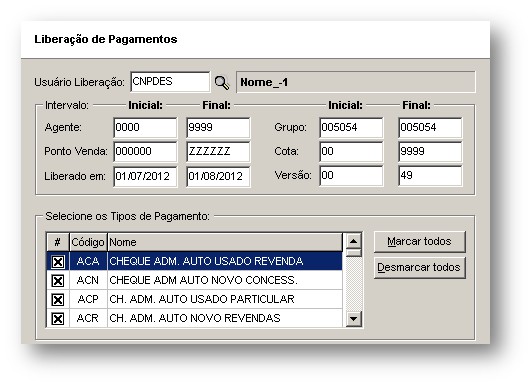Viewport: 532px width, 386px height.
Task: Click the ACR code cell
Action: [x=88, y=318]
